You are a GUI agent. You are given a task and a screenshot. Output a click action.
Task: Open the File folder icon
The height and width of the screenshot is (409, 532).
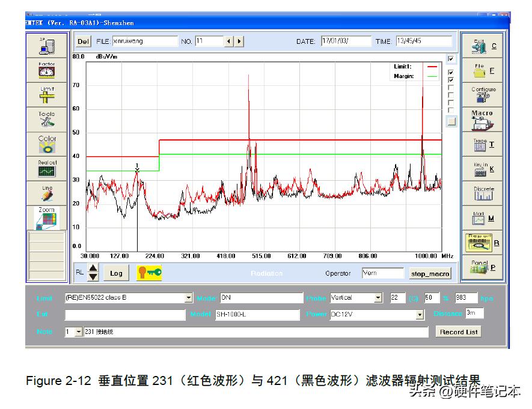pos(482,70)
